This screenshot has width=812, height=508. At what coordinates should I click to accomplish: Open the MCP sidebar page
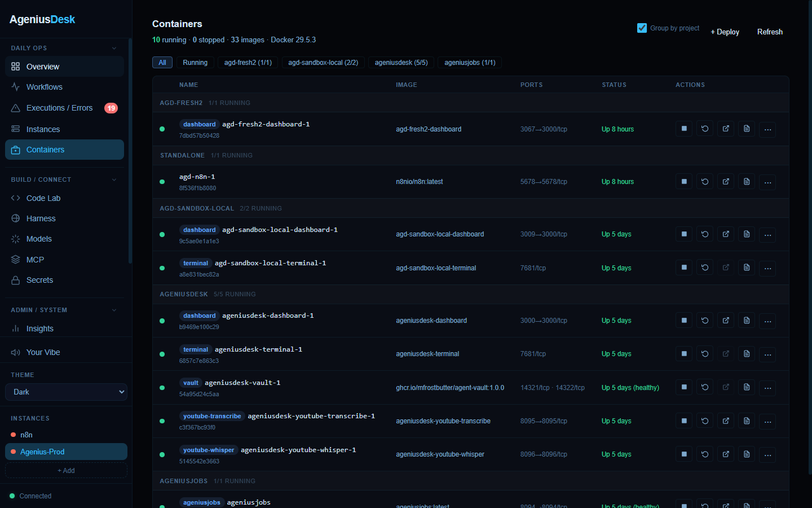pos(64,260)
